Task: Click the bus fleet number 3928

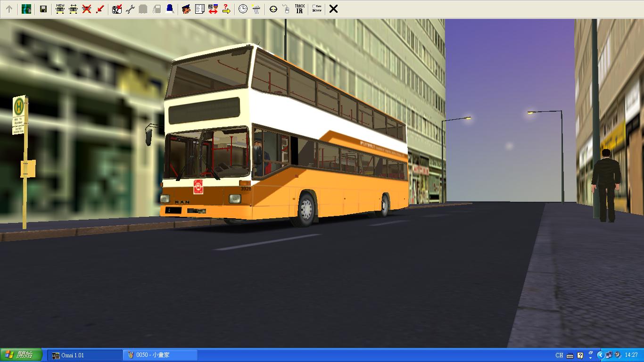Action: point(246,189)
